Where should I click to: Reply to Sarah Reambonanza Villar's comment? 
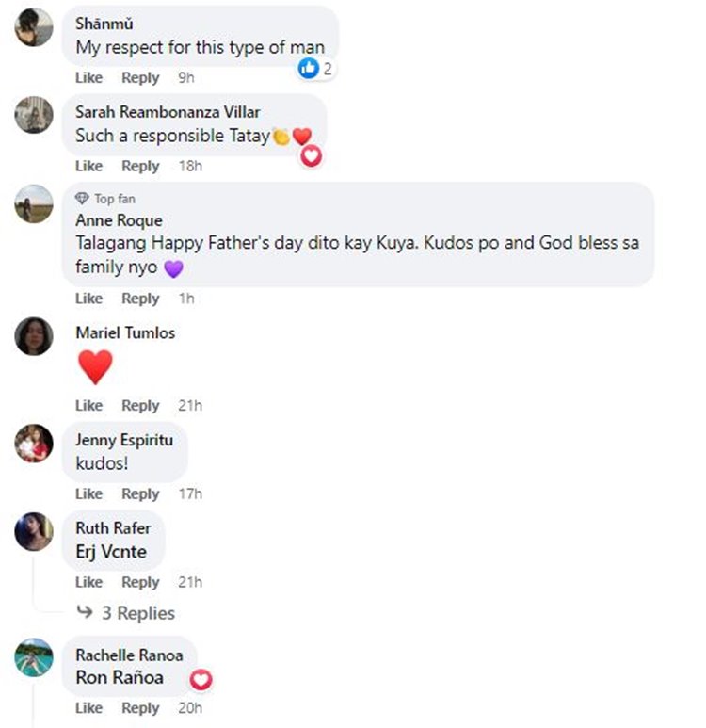point(140,166)
